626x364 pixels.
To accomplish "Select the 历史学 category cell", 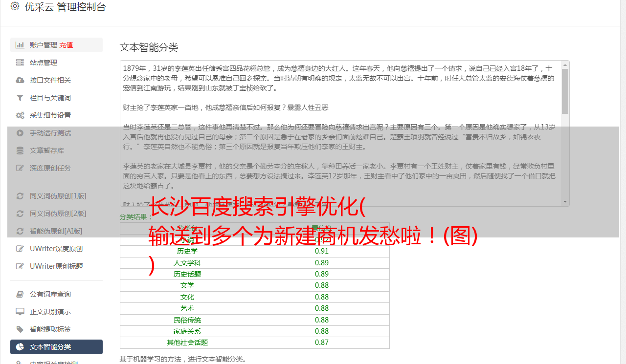I will pyautogui.click(x=187, y=251).
